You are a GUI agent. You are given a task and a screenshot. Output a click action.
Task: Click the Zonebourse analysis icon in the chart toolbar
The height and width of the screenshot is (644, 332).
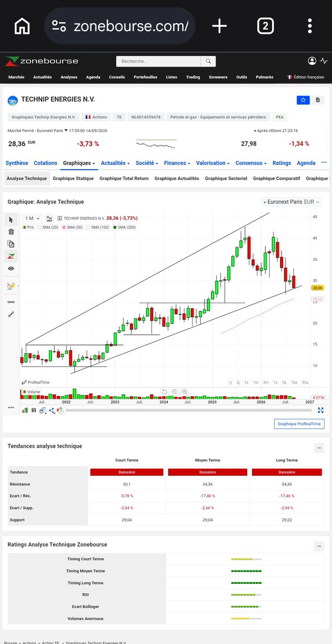point(11,256)
